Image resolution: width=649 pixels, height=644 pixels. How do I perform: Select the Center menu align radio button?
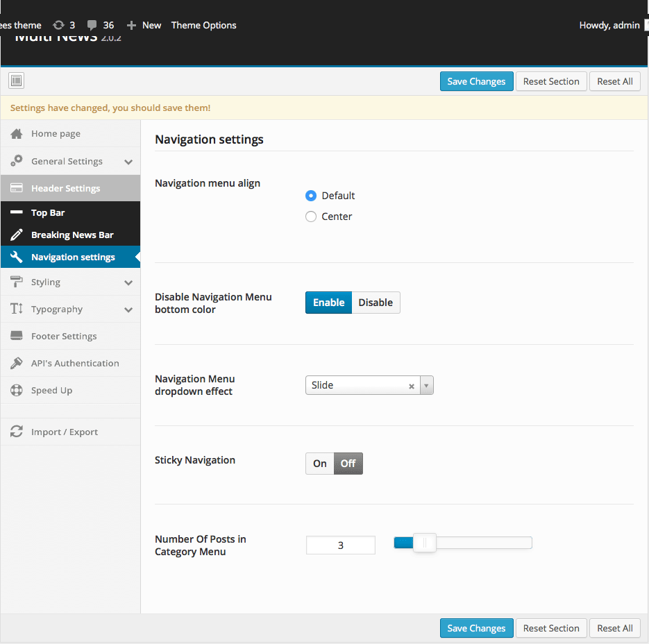(311, 217)
